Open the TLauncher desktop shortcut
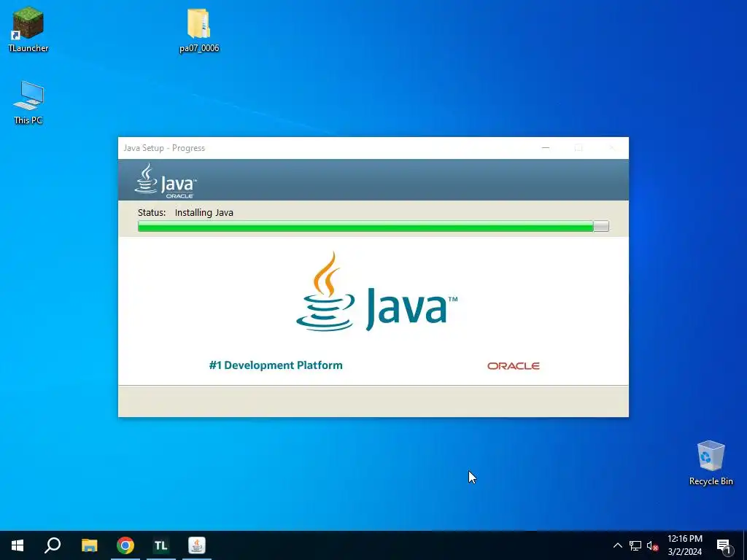This screenshot has height=560, width=747. [x=28, y=29]
